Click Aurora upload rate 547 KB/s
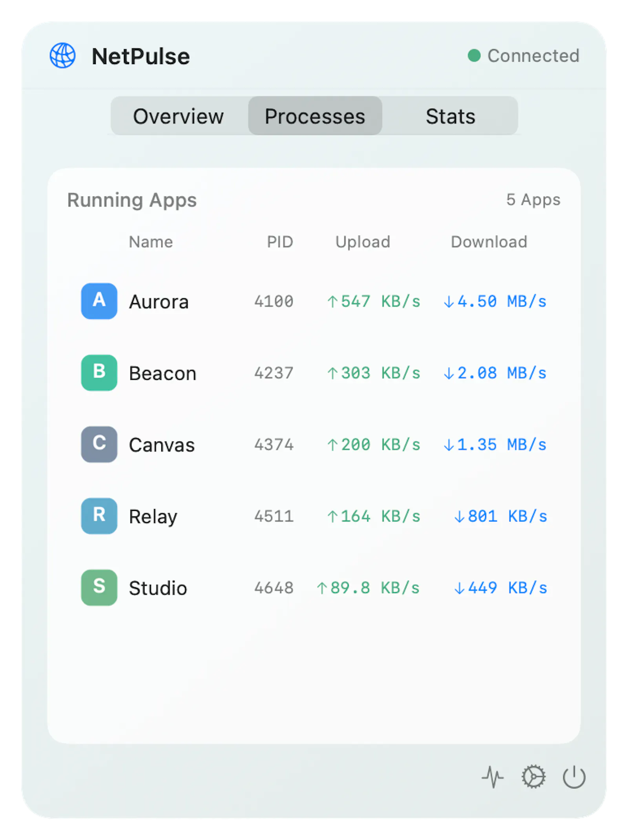 click(x=374, y=302)
